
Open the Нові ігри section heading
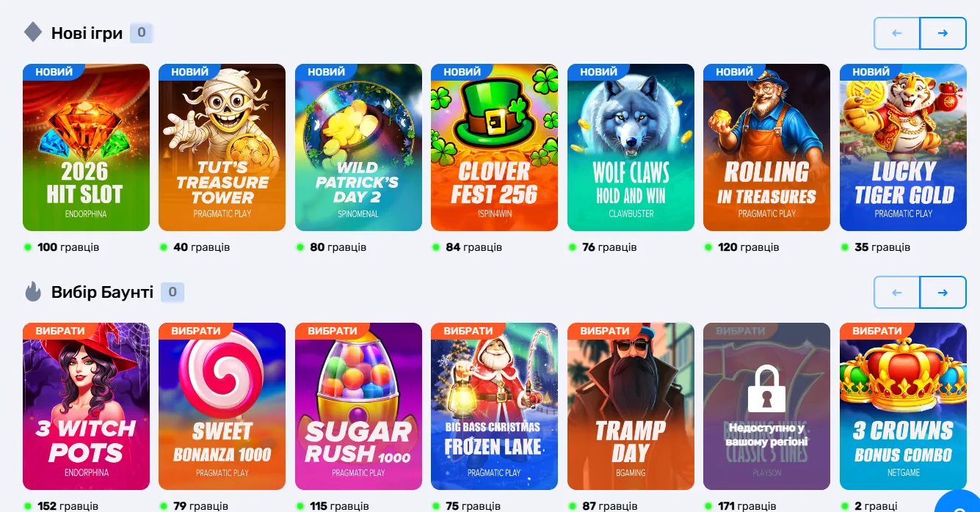click(x=87, y=33)
